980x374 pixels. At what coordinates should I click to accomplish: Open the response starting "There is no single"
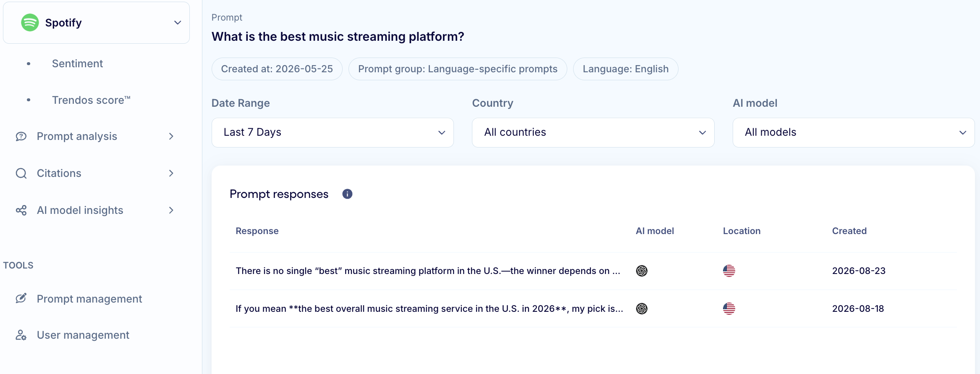(428, 271)
